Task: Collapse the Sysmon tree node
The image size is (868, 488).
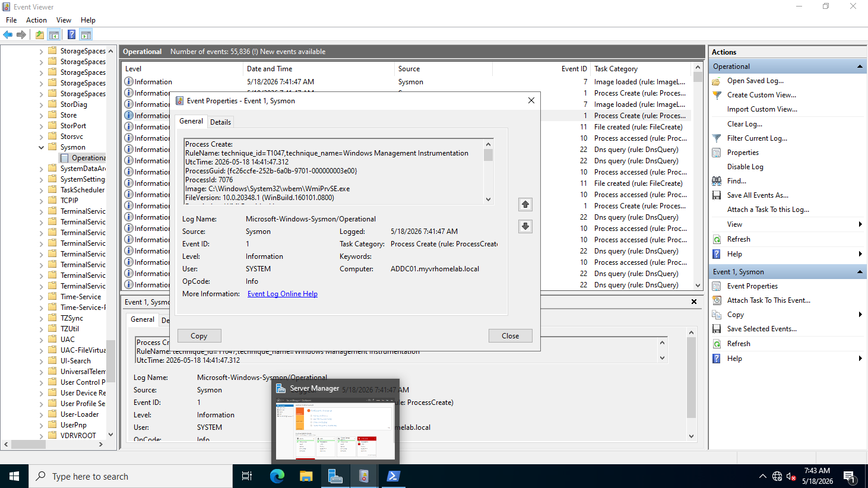Action: point(42,147)
